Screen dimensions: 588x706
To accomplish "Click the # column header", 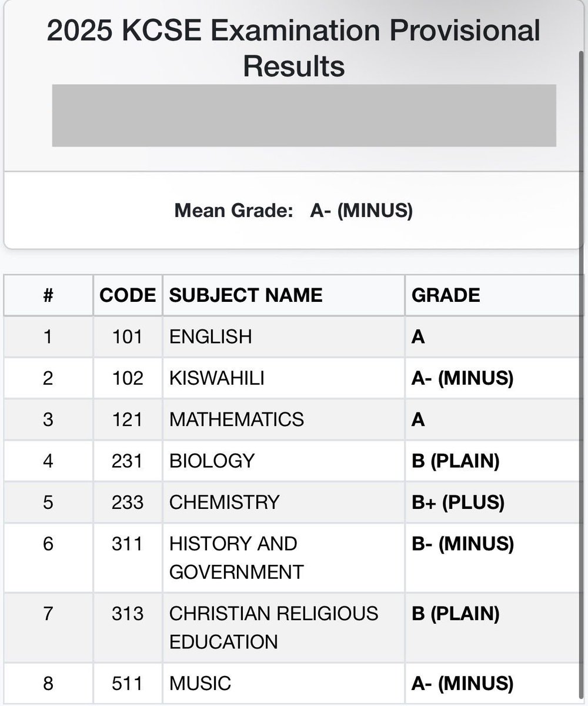I will tap(48, 295).
